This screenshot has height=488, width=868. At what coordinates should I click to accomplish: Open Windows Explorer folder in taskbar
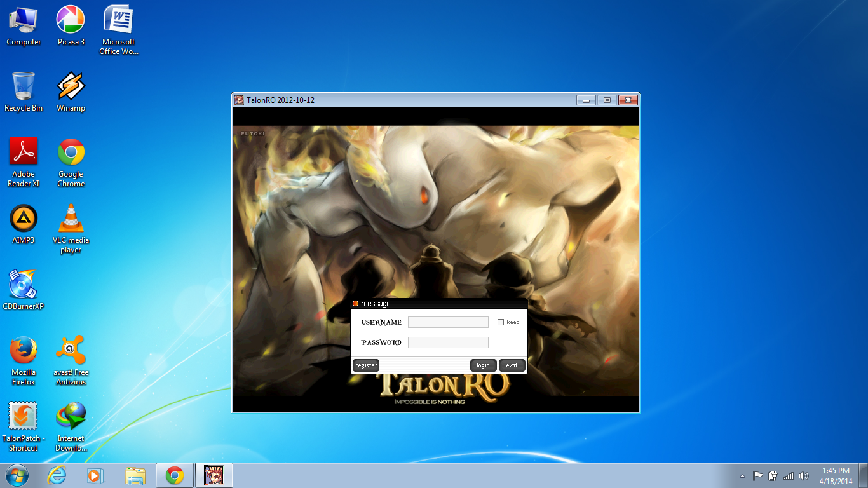click(135, 475)
